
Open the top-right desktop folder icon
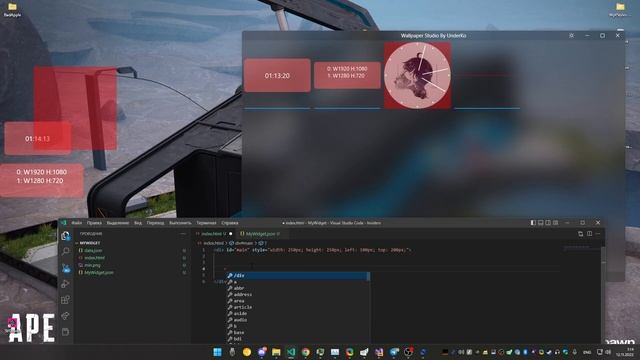tap(620, 10)
